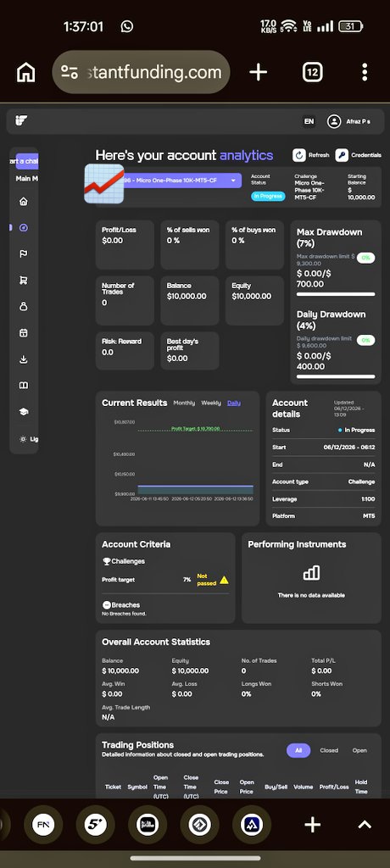Switch Current Results to Daily
The image size is (390, 868).
tap(234, 403)
